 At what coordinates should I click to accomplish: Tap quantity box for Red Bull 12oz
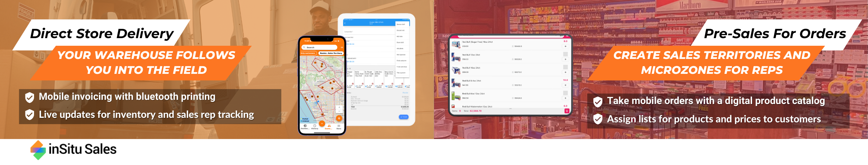coord(565,54)
